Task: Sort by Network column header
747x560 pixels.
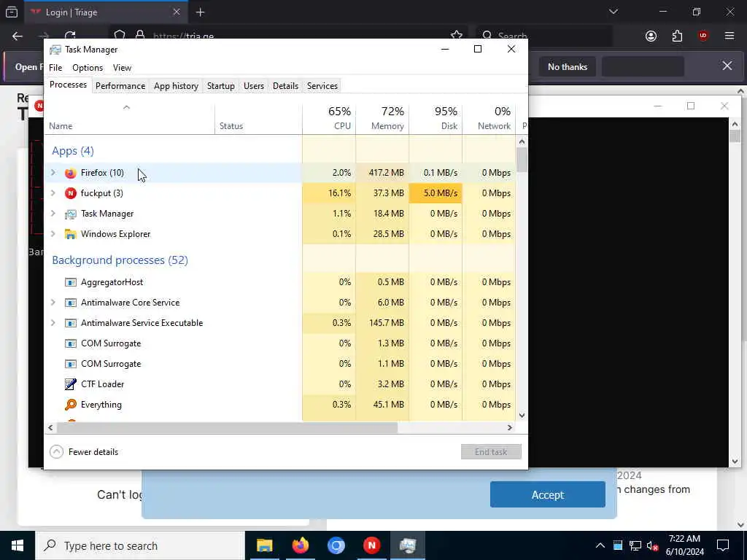Action: (489, 118)
